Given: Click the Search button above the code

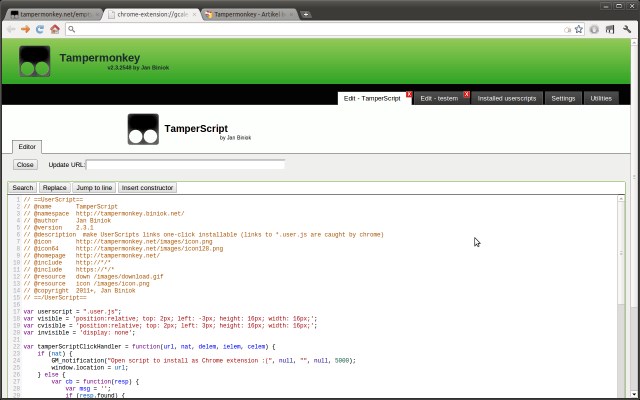Looking at the screenshot, I should pyautogui.click(x=22, y=188).
